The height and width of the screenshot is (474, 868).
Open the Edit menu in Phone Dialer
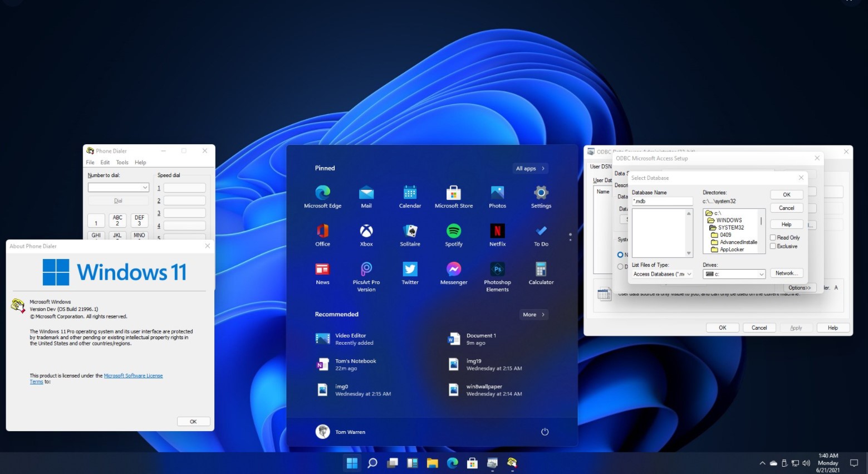click(x=105, y=163)
